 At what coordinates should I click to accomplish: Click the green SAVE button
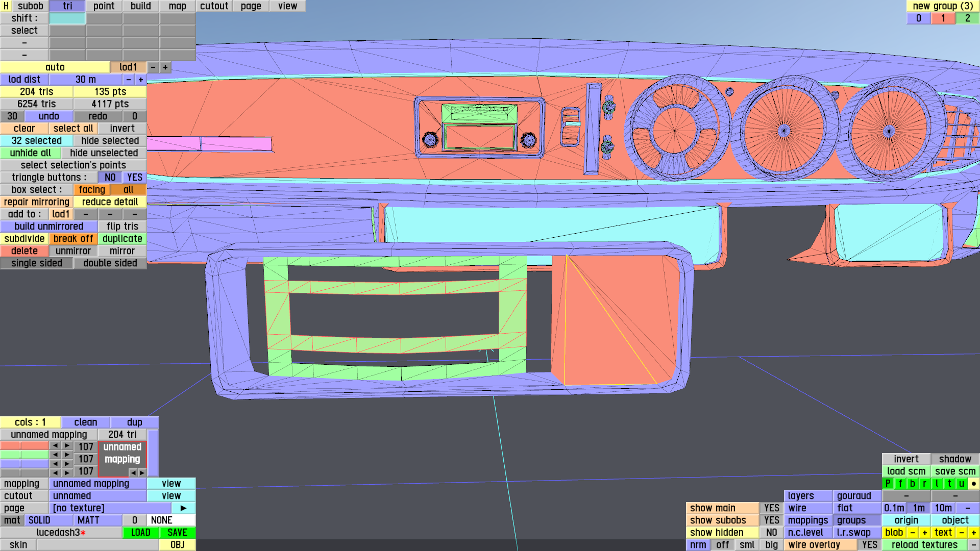coord(177,533)
